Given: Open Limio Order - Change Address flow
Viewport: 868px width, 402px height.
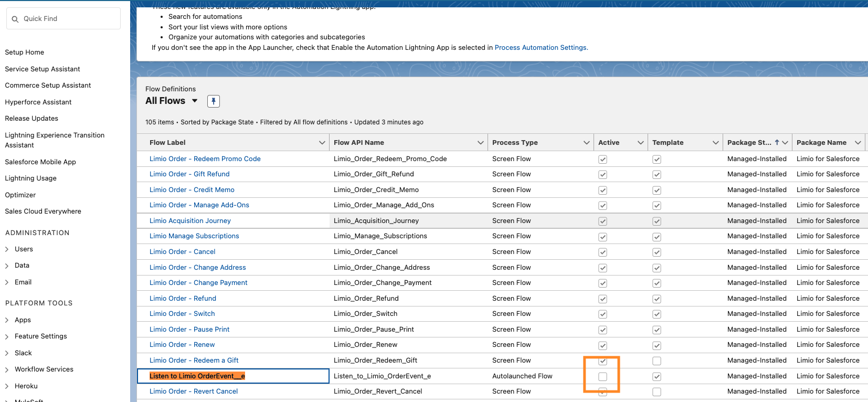Looking at the screenshot, I should click(x=198, y=267).
